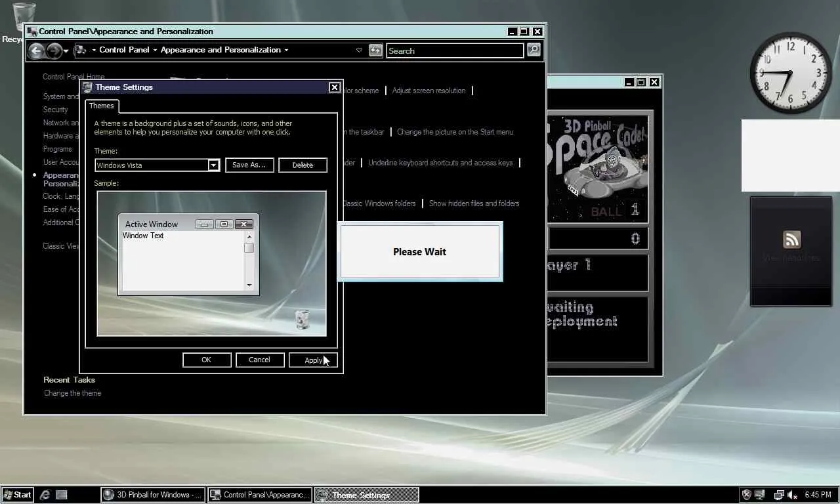Click the taskbar clock showing 6:45 PM
The height and width of the screenshot is (504, 840).
click(818, 495)
